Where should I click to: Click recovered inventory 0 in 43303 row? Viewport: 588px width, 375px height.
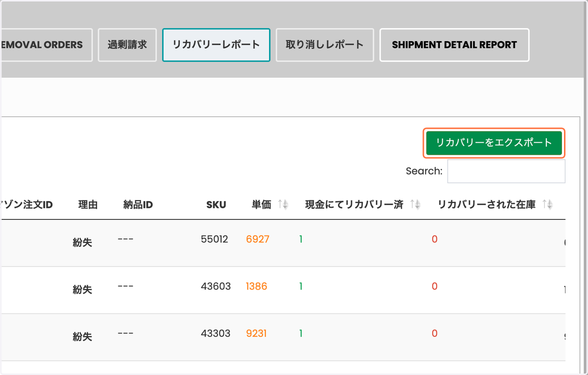(x=434, y=333)
